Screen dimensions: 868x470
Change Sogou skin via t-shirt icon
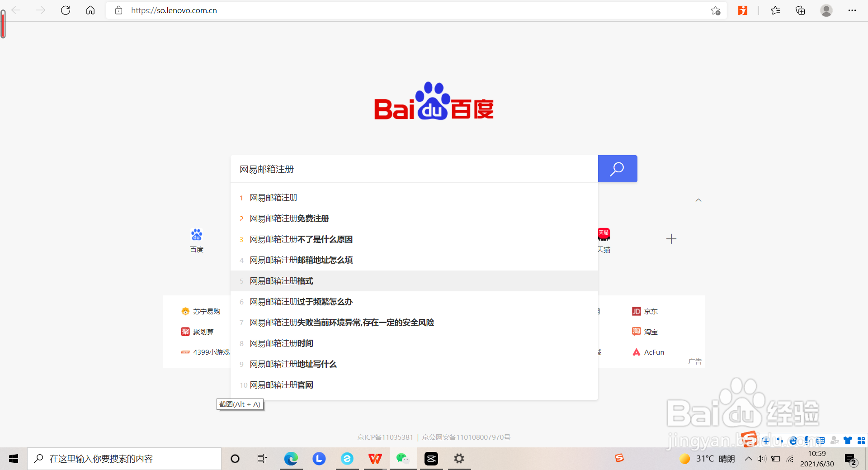(848, 441)
